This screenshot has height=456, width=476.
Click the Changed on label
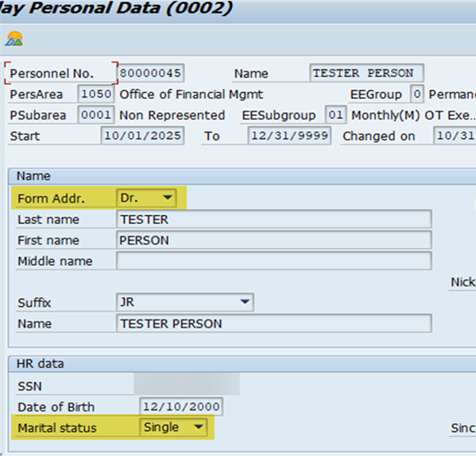click(379, 137)
